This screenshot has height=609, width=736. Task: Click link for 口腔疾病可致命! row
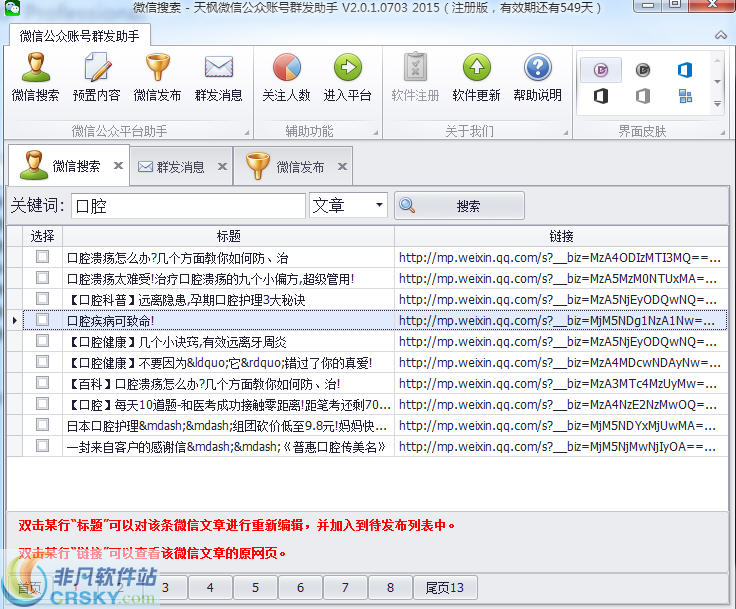tap(559, 321)
